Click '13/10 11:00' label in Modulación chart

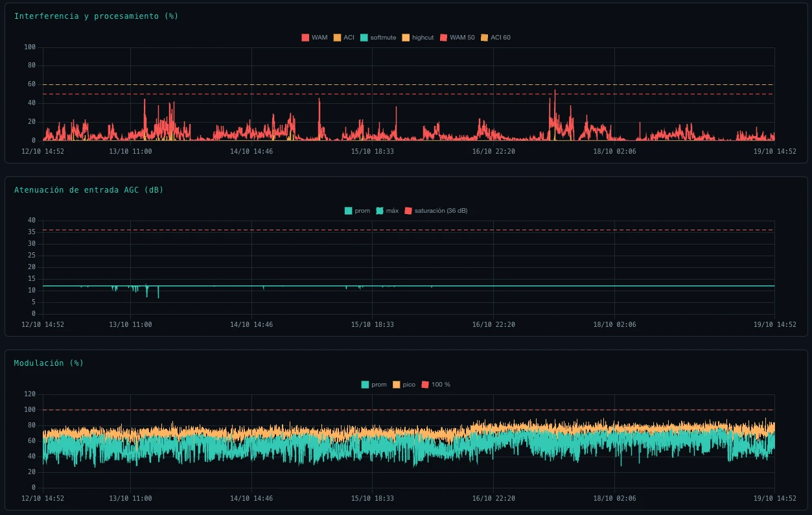[x=130, y=498]
